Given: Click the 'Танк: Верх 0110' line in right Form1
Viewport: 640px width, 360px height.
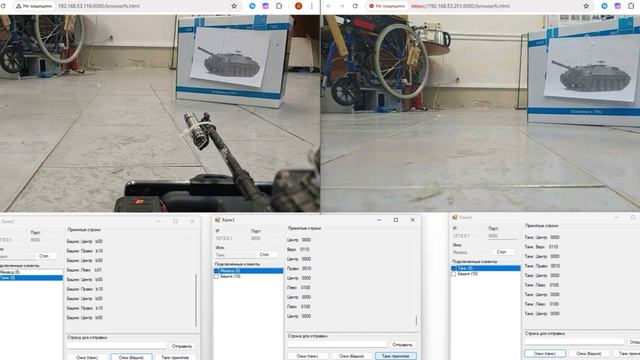Looking at the screenshot, I should point(541,247).
